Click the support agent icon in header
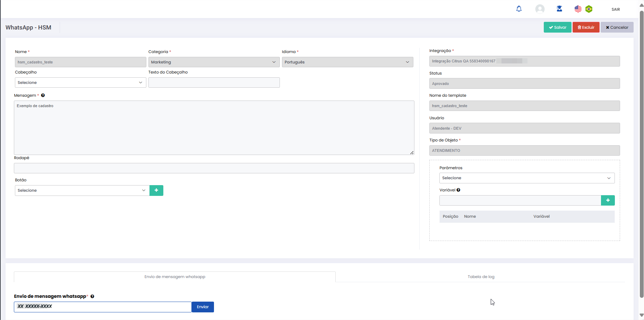This screenshot has height=320, width=644. tap(559, 9)
